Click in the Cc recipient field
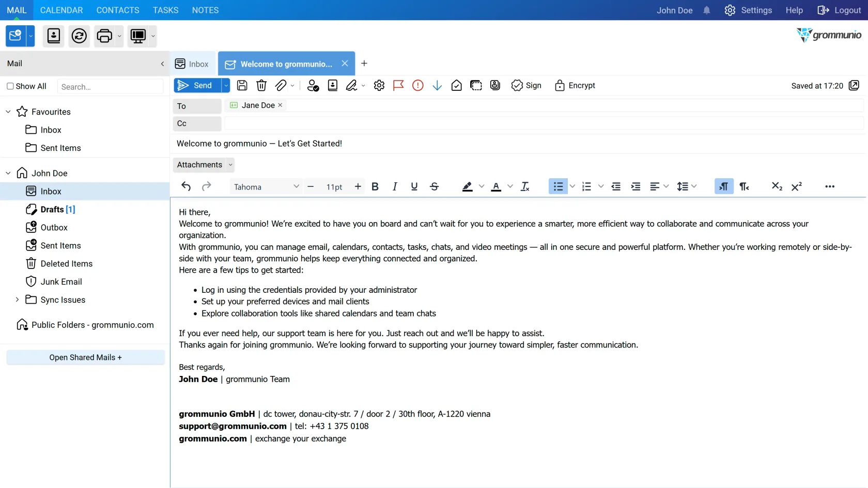Screen dimensions: 868x488 point(544,123)
